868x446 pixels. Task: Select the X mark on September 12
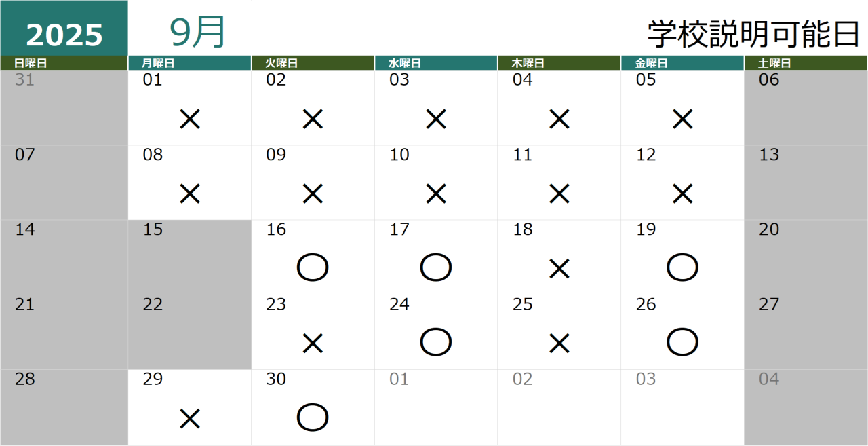[682, 194]
